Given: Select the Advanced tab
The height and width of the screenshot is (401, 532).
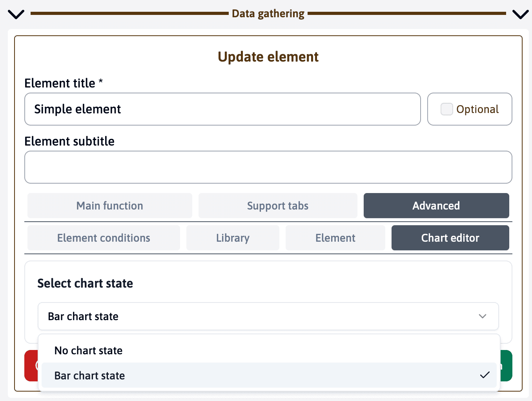Looking at the screenshot, I should pos(436,206).
